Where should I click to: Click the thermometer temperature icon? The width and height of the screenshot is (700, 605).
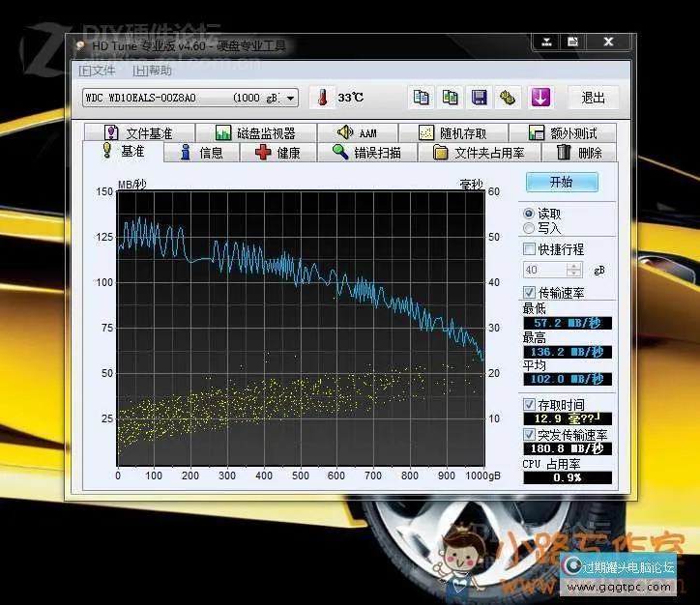point(322,98)
